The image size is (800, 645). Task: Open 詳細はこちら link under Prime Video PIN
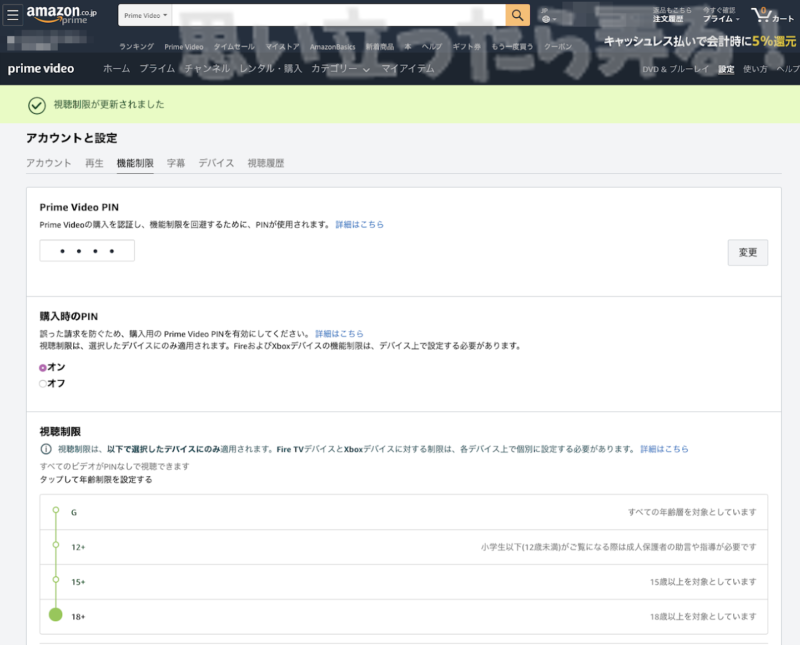pos(360,225)
